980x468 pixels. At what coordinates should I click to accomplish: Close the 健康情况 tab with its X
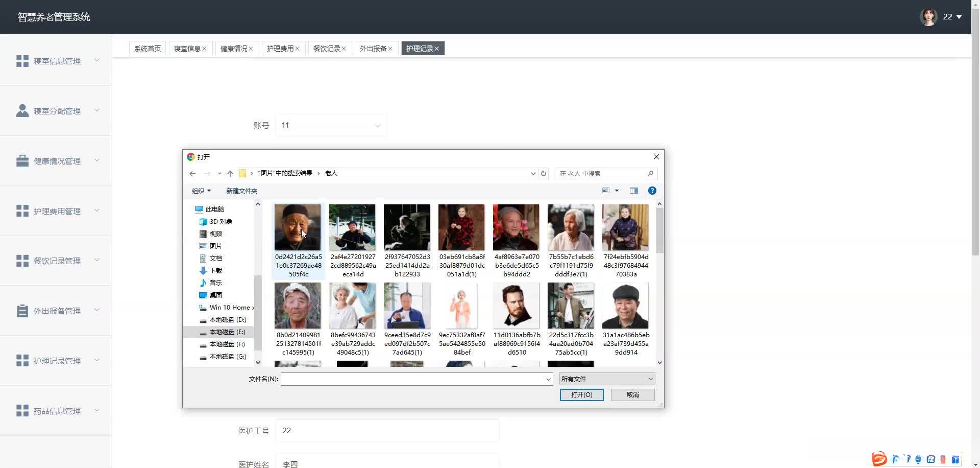point(251,49)
